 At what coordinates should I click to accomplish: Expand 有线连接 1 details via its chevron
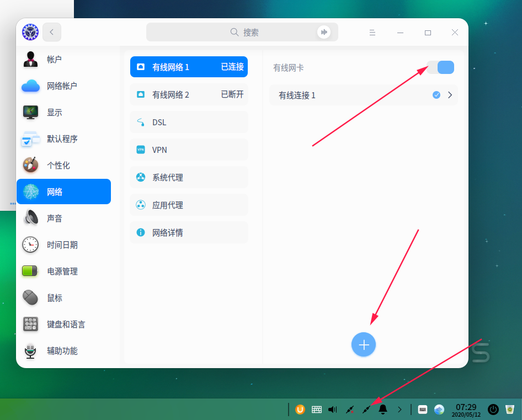[450, 95]
